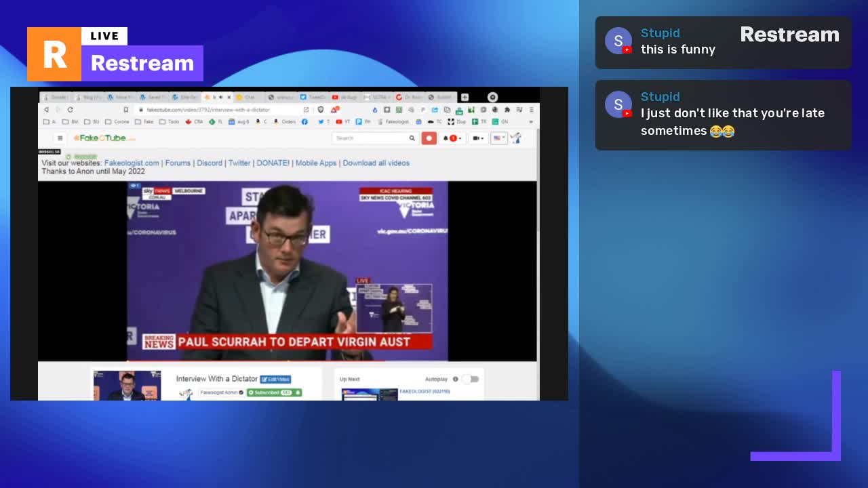
Task: Click the Restream logo in the overlay
Action: (115, 54)
